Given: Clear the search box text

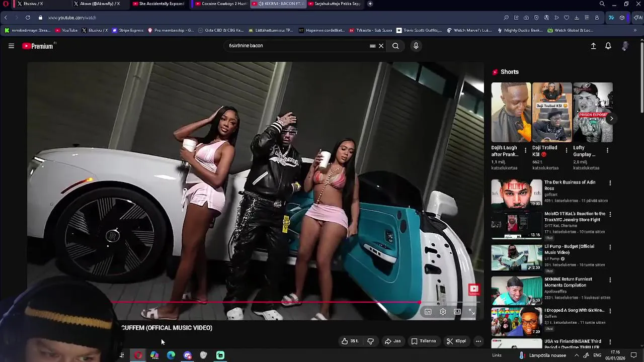Looking at the screenshot, I should tap(381, 46).
